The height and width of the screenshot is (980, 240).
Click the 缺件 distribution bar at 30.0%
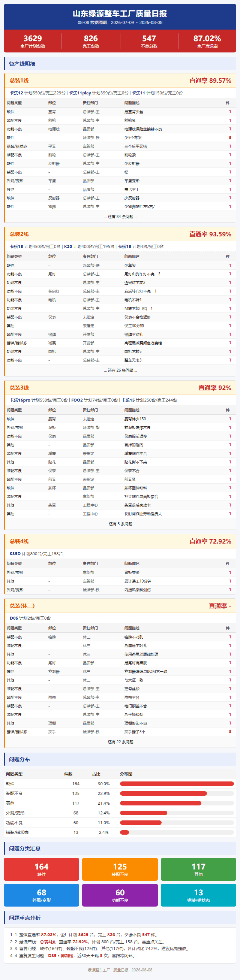177,784
